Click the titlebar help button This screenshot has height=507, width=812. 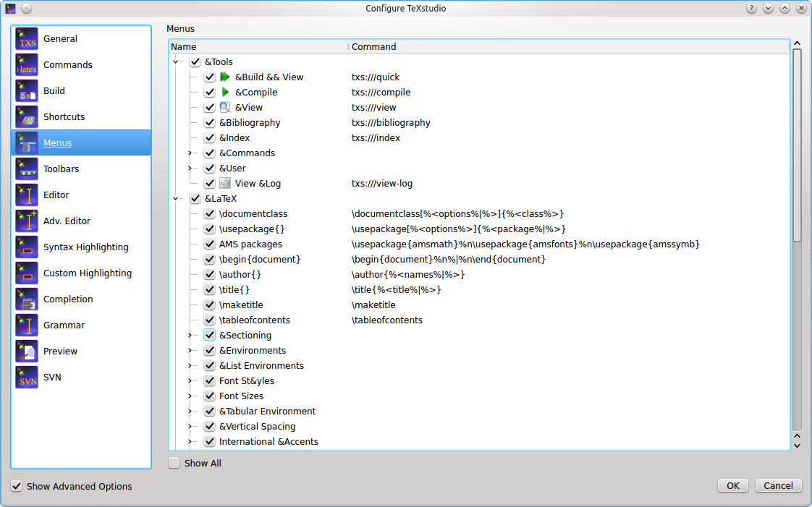tap(750, 8)
